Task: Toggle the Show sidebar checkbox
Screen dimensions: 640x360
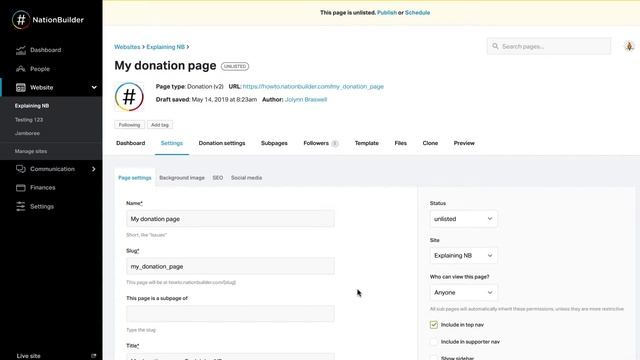Action: 433,358
